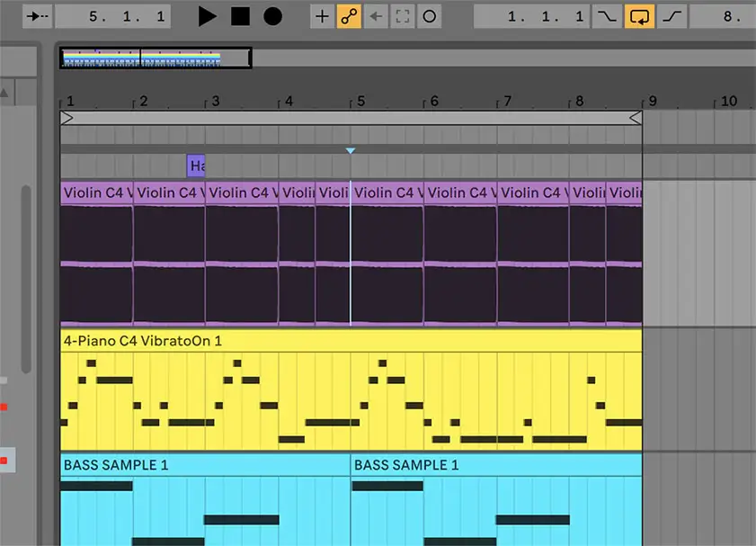Click the Play button in transport

point(208,16)
